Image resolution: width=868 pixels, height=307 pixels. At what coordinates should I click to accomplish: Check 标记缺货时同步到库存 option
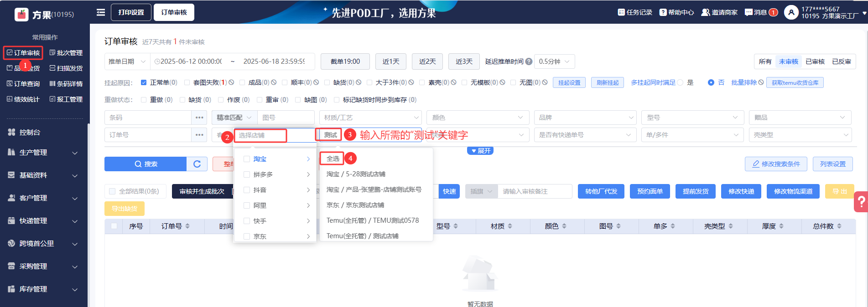click(337, 100)
